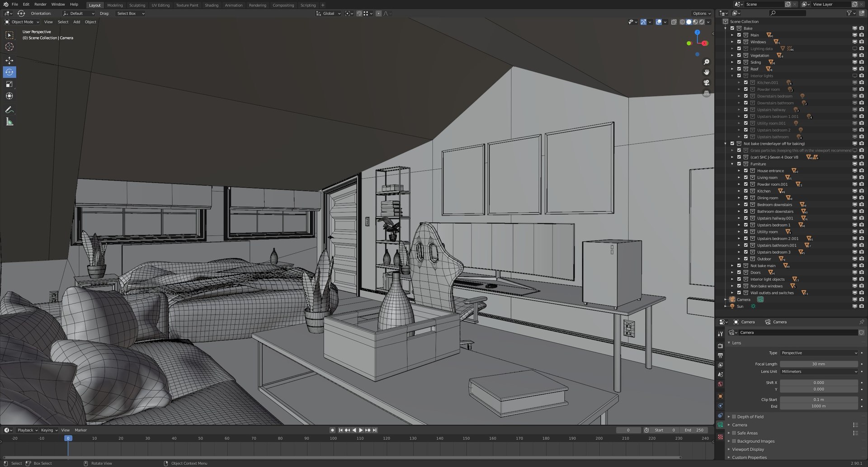Play the animation forward

coord(361,430)
